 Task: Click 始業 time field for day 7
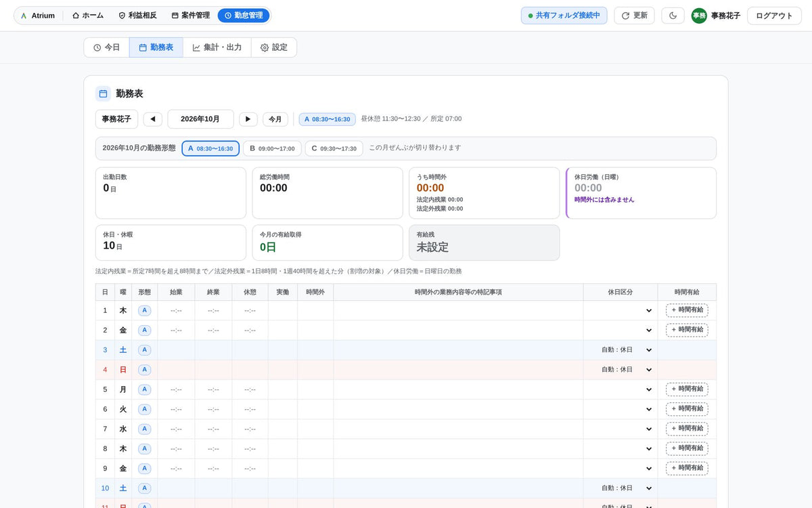(176, 429)
